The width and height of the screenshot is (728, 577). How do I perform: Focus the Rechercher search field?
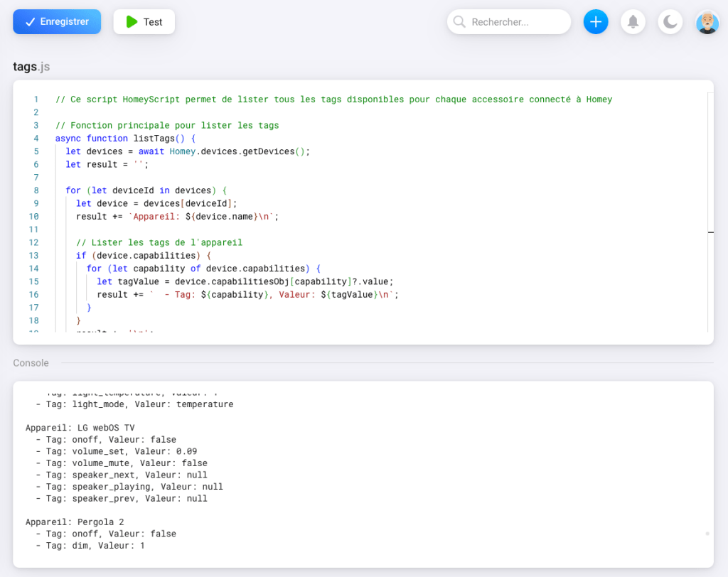pyautogui.click(x=516, y=22)
